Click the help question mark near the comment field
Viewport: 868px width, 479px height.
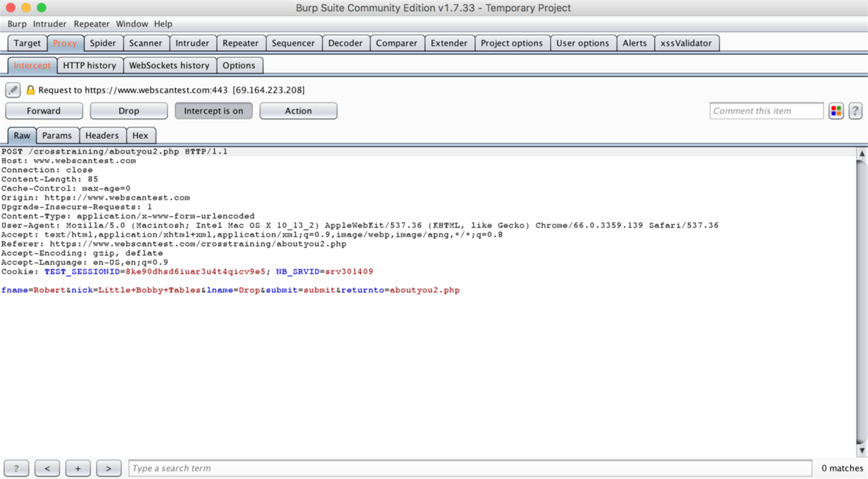[855, 111]
